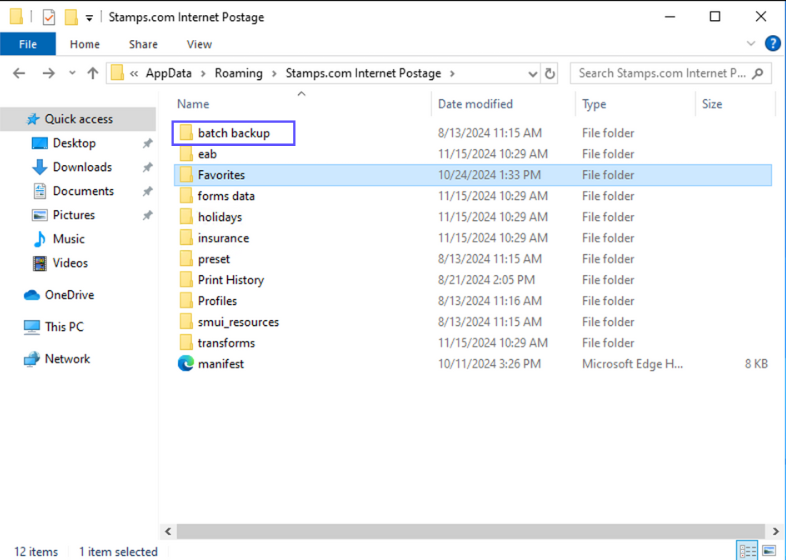Select the forms data folder
The image size is (786, 560).
point(226,196)
